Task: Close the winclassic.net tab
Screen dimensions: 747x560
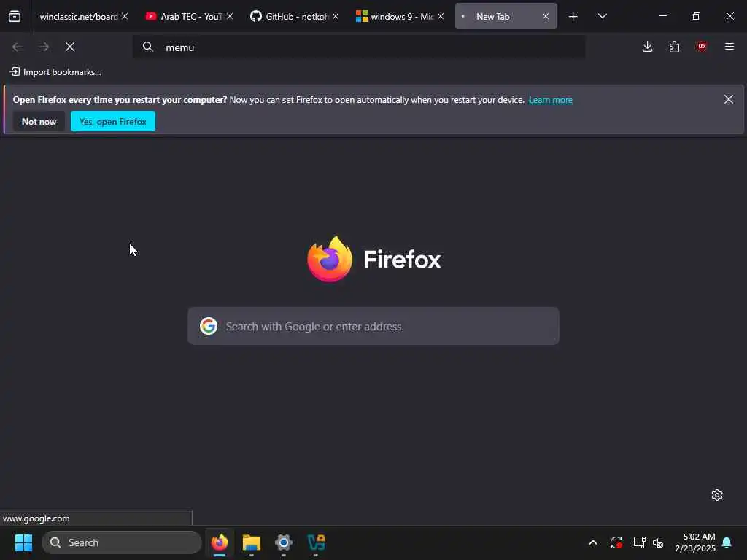Action: [125, 16]
